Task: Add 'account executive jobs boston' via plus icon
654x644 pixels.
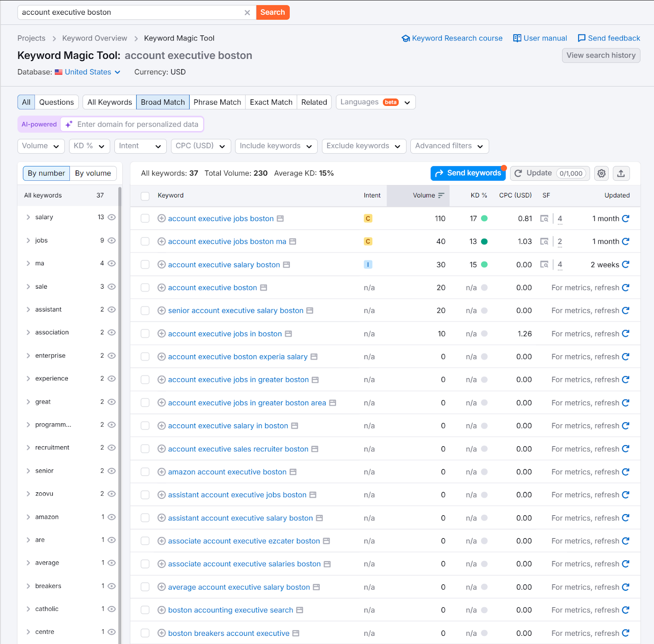Action: [x=161, y=219]
